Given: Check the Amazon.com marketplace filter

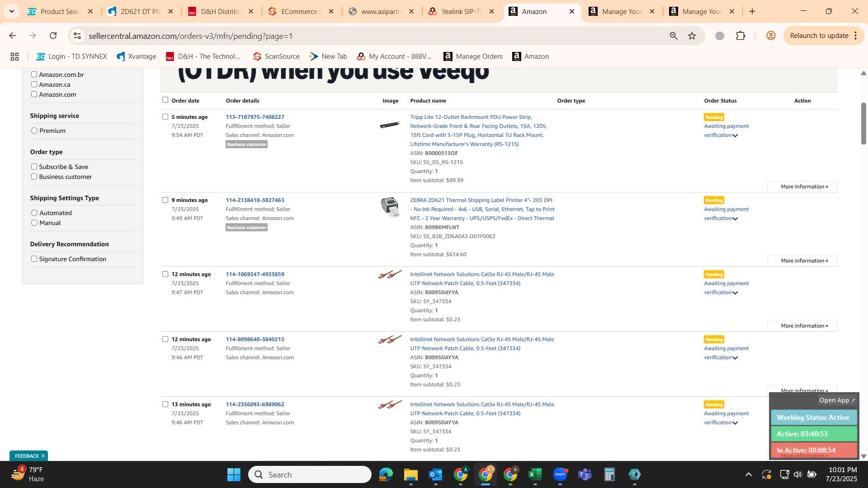Looking at the screenshot, I should pyautogui.click(x=34, y=94).
